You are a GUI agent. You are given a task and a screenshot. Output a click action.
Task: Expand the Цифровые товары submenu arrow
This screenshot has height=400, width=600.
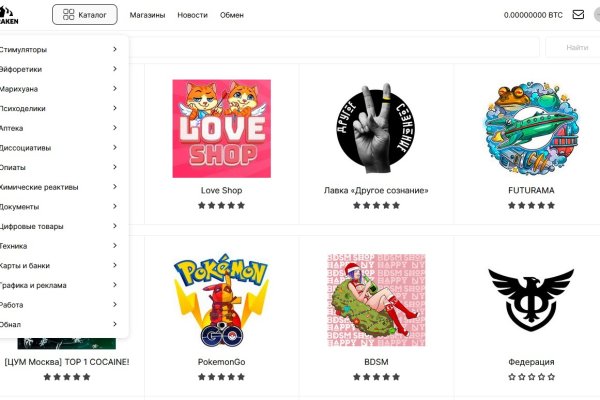tap(115, 226)
